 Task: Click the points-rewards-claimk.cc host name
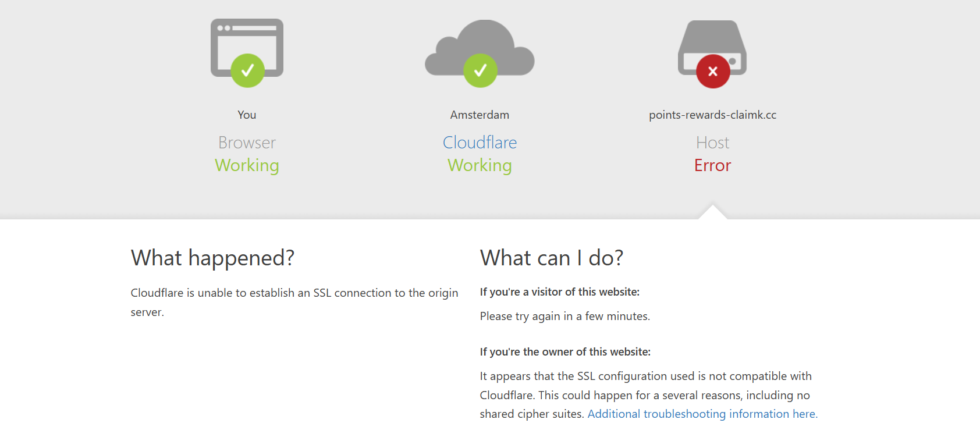(712, 115)
